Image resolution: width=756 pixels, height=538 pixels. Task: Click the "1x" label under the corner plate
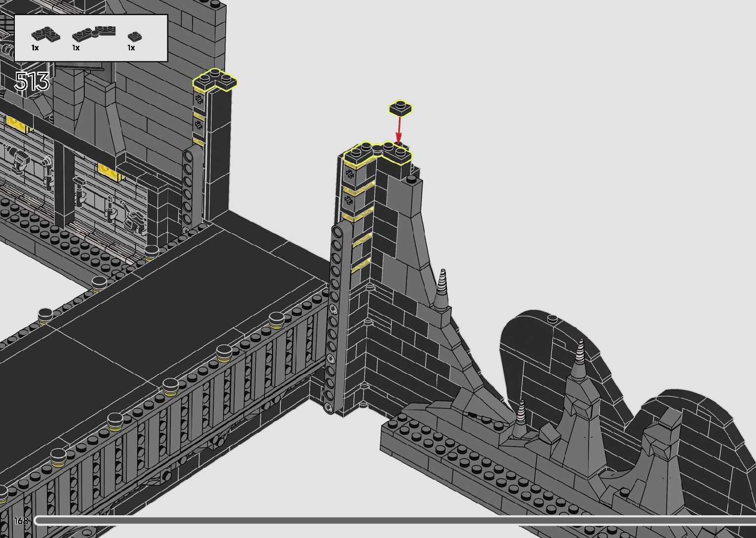(x=35, y=48)
